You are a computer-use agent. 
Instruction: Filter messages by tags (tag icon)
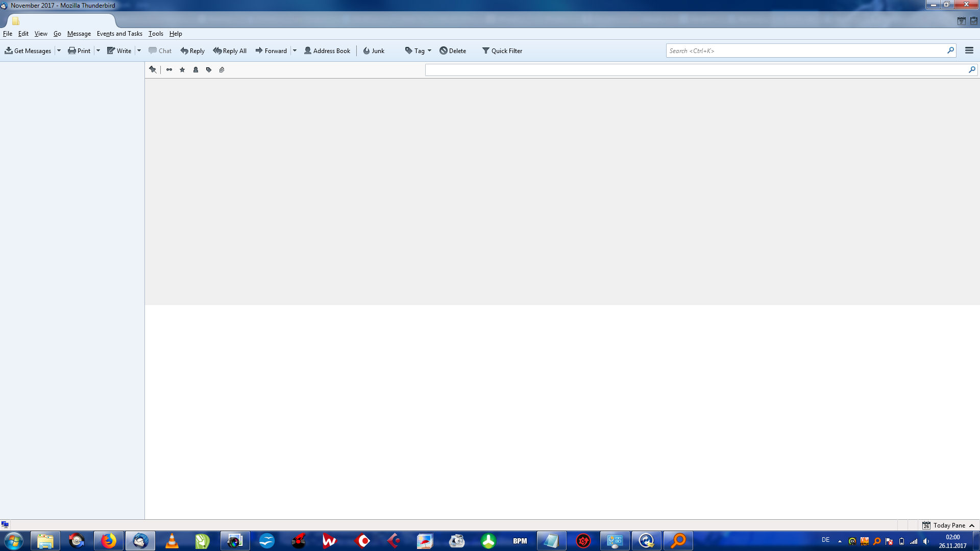(x=209, y=70)
